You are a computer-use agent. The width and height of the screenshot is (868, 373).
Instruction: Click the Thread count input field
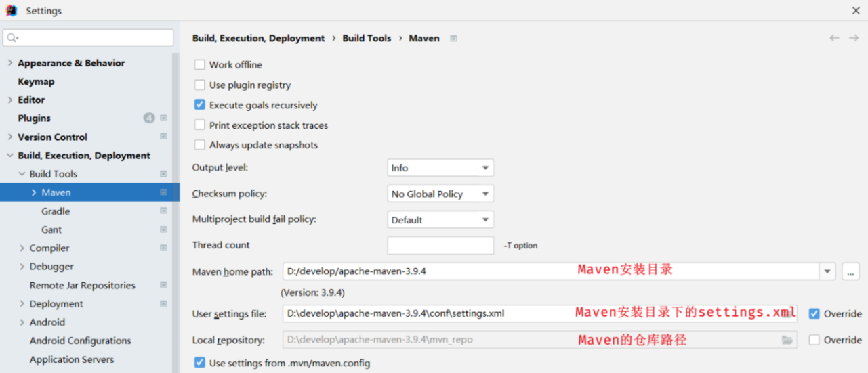pyautogui.click(x=440, y=246)
